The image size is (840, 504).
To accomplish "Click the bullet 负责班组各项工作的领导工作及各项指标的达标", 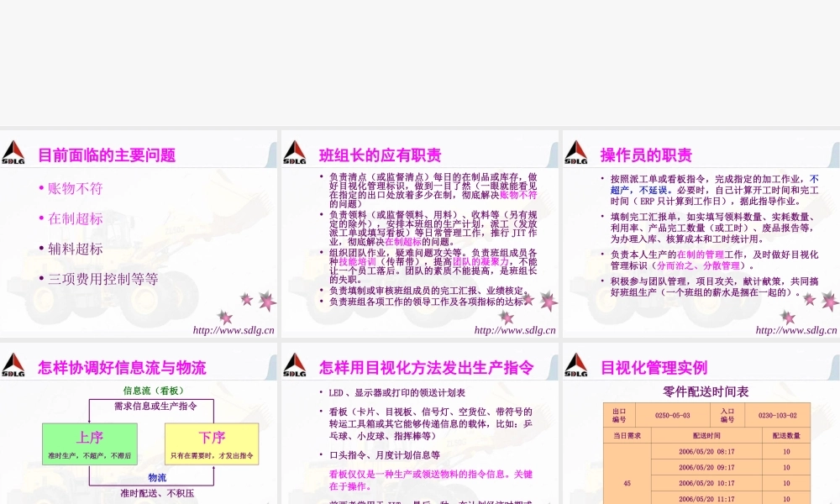I will point(427,302).
